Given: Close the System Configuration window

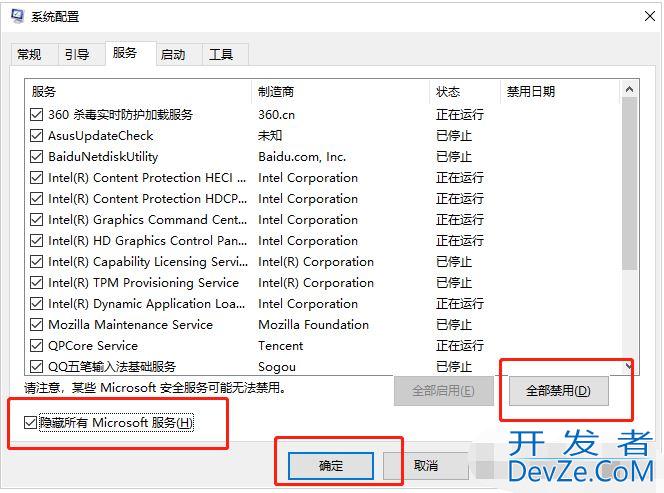Looking at the screenshot, I should coord(650,17).
